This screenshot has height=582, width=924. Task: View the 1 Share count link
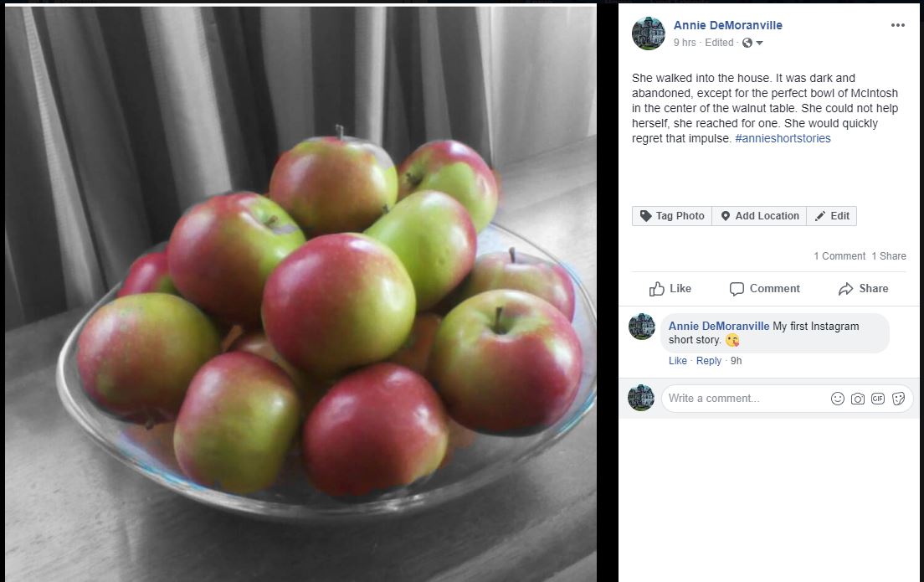click(888, 256)
